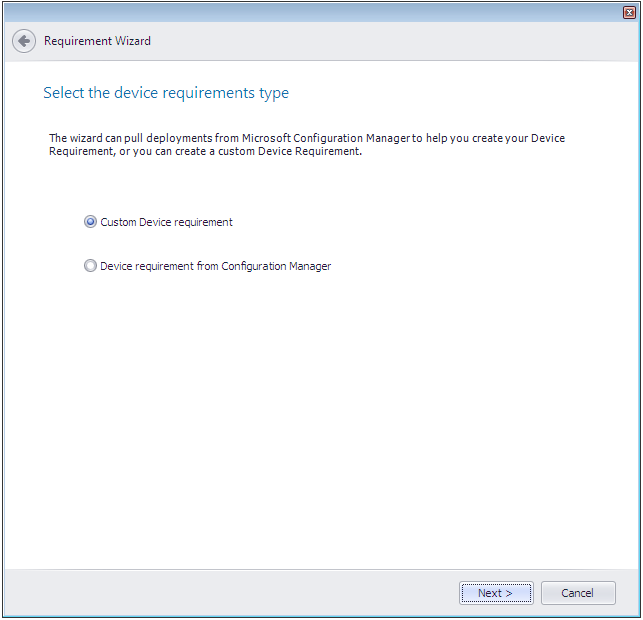This screenshot has height=620, width=643.
Task: Choose Device requirement from Configuration Manager radio
Action: 91,266
